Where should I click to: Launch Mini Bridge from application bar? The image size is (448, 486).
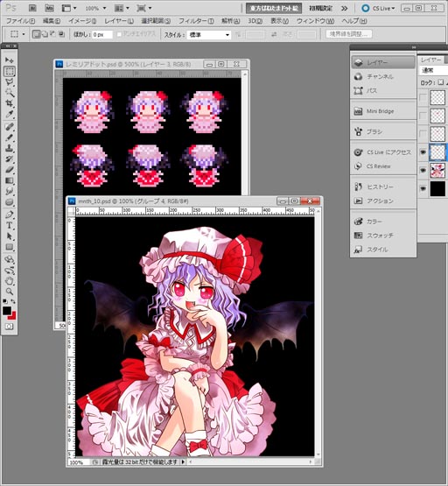point(49,8)
